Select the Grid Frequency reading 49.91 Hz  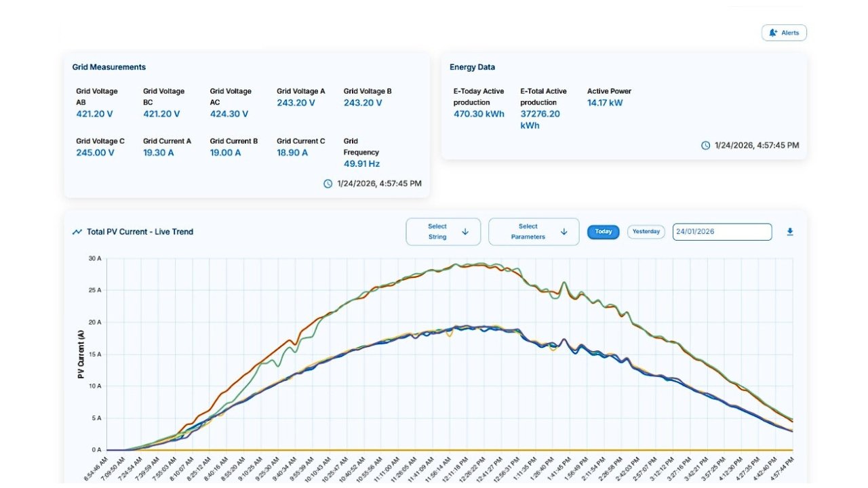click(x=361, y=164)
